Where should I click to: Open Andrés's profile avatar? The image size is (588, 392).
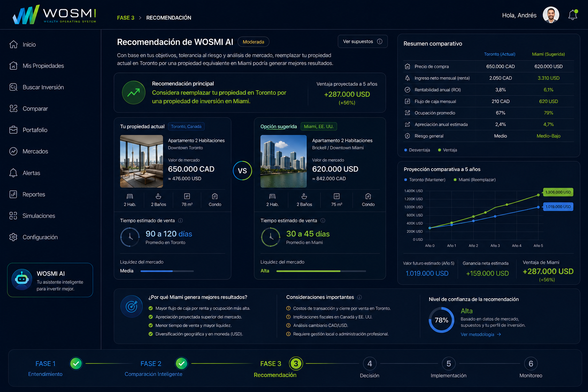(551, 15)
